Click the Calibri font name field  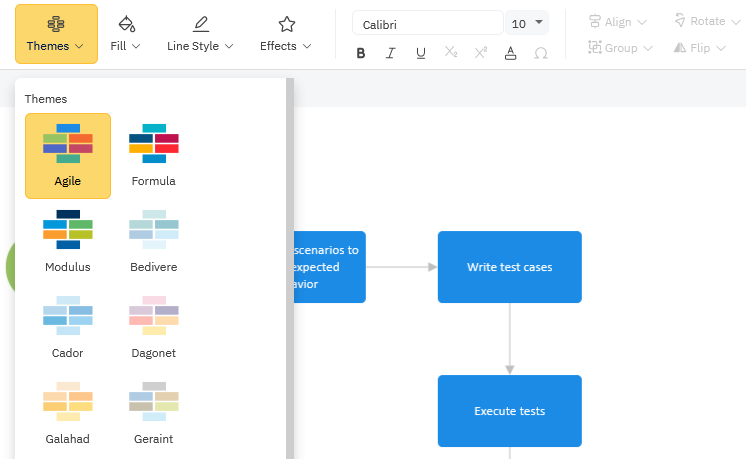click(427, 23)
